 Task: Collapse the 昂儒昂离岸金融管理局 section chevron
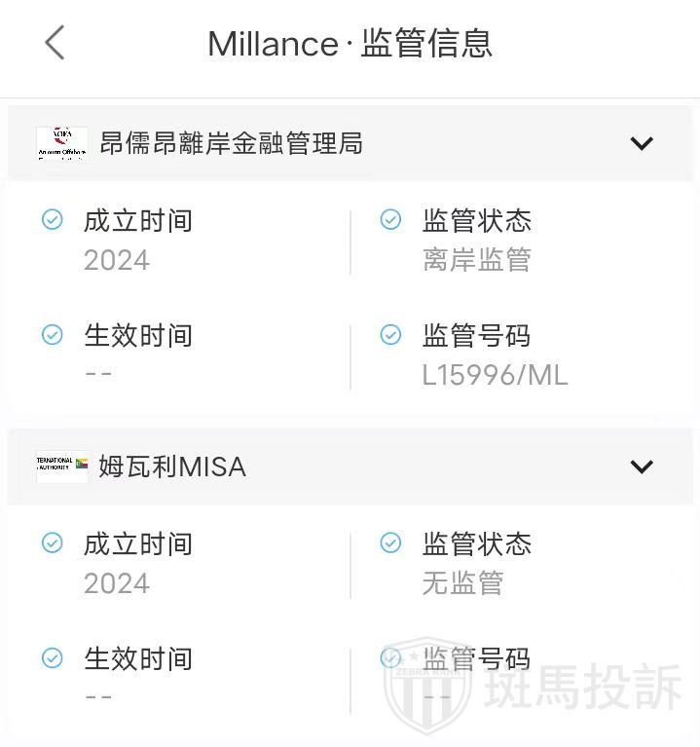[x=641, y=144]
